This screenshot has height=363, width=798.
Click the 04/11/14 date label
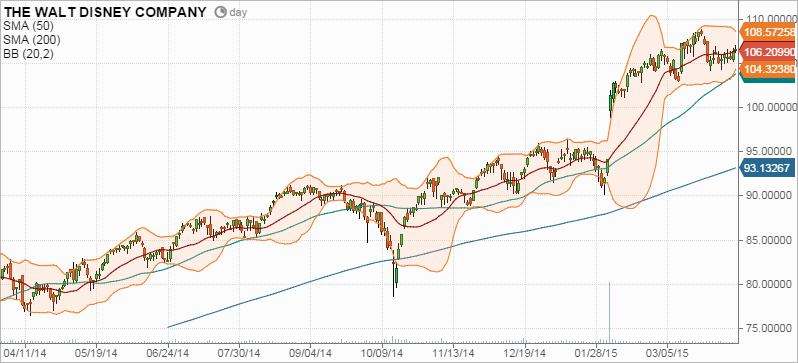coord(25,352)
